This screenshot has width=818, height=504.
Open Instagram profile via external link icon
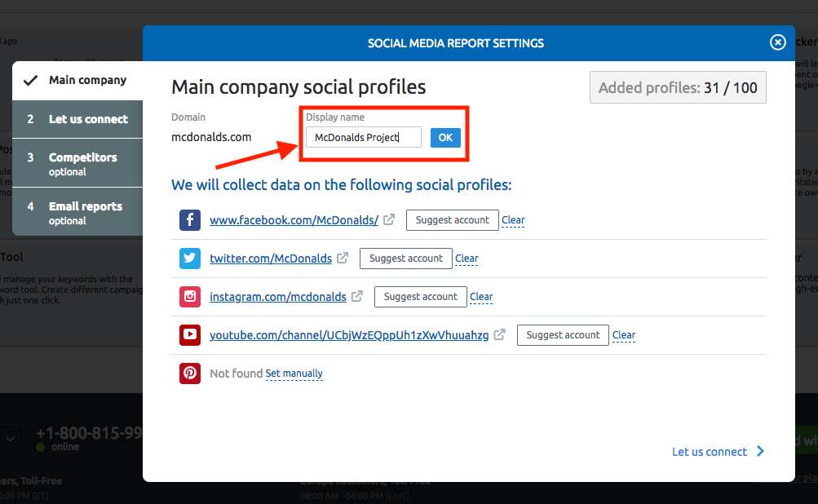(x=357, y=296)
